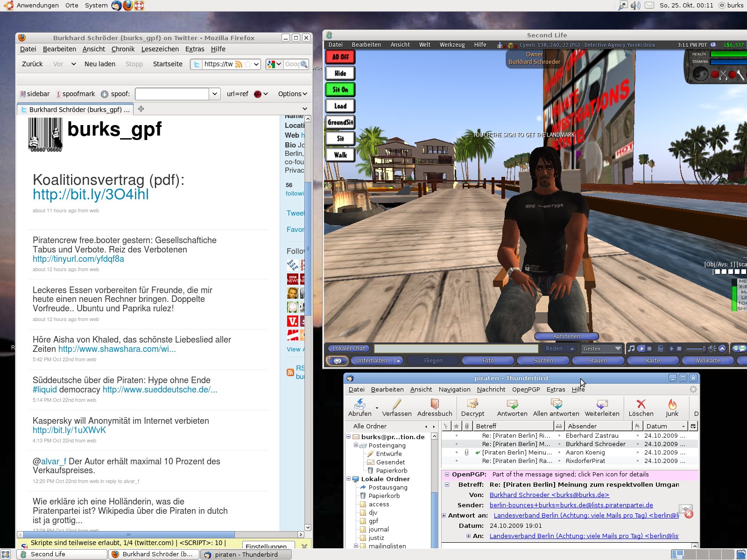The image size is (747, 560).
Task: Sort by star column in Thunderbird list
Action: click(456, 426)
